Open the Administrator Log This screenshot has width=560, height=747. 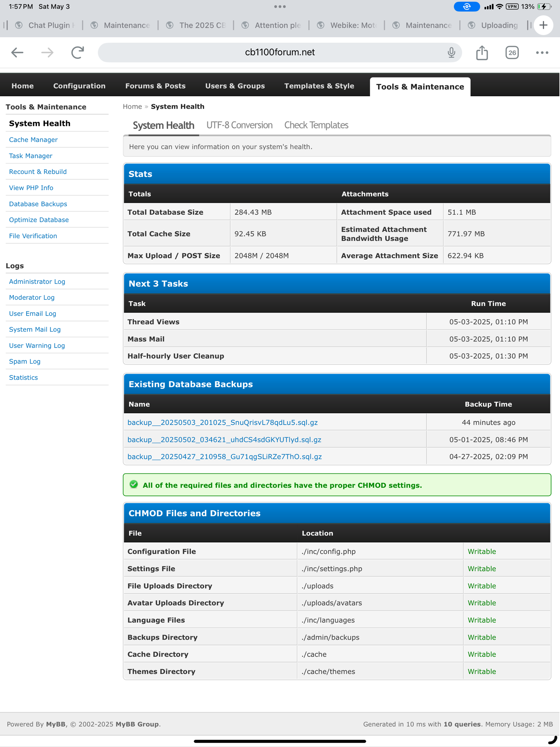(37, 282)
